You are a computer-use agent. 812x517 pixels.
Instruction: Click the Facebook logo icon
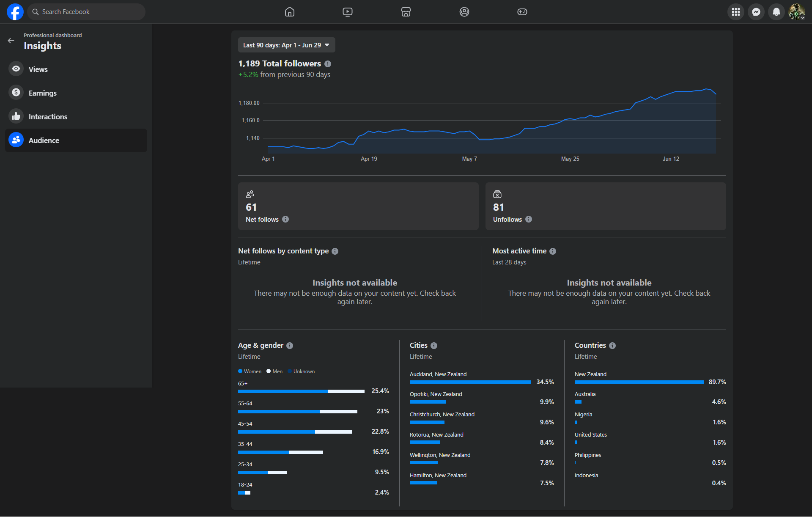point(15,12)
